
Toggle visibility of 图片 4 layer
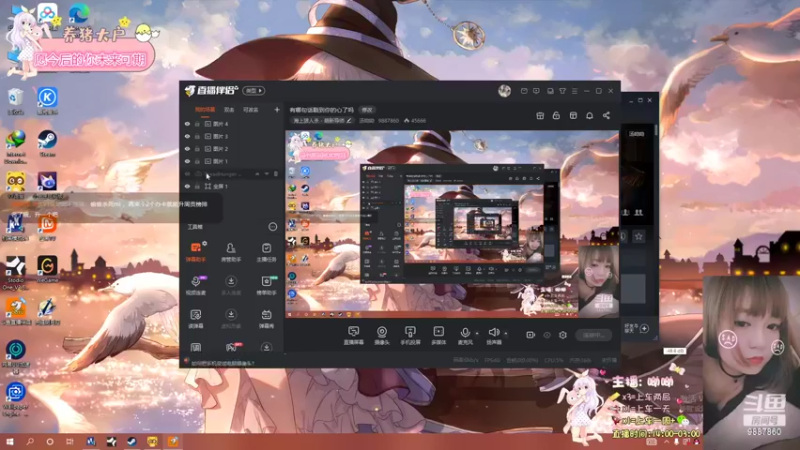[187, 124]
